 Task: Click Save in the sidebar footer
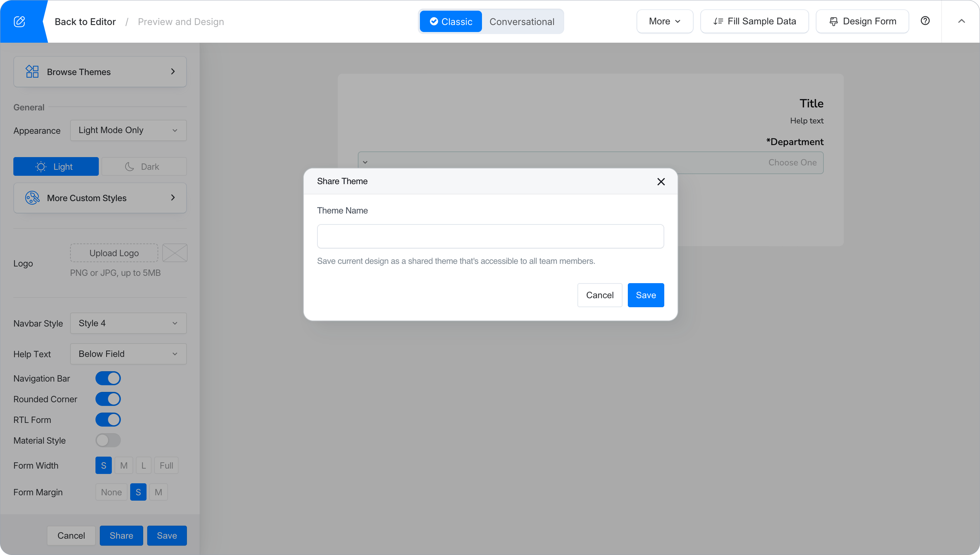click(x=167, y=536)
